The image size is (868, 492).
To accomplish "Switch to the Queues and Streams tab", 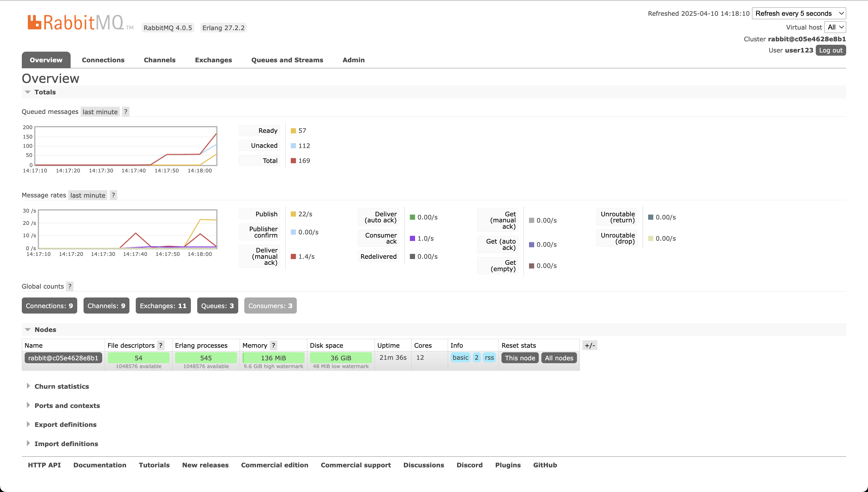I will click(287, 60).
